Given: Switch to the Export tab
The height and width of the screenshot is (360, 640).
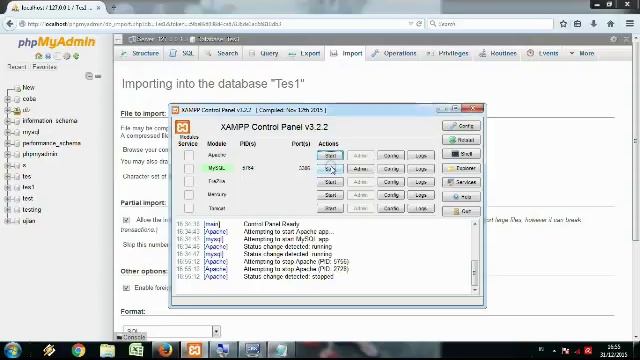Looking at the screenshot, I should pyautogui.click(x=304, y=53).
